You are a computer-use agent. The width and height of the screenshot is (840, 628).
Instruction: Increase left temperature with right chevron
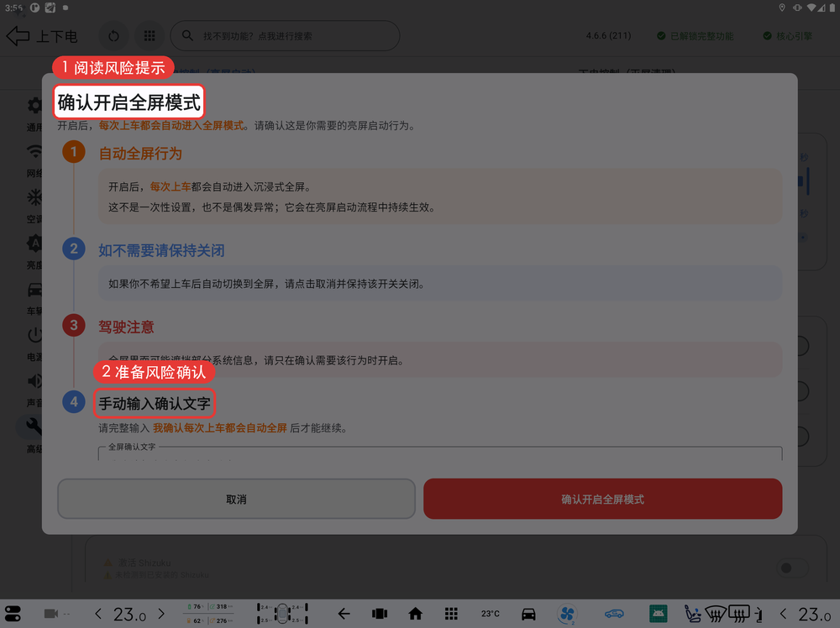(x=161, y=614)
